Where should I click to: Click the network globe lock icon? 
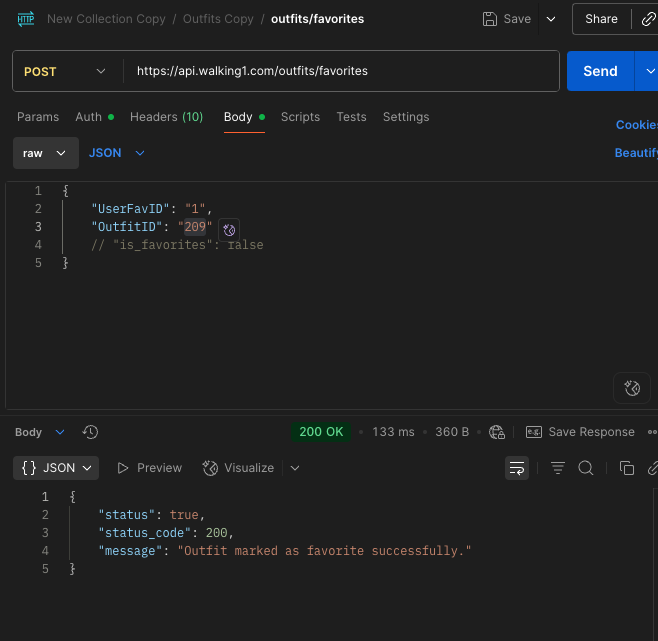(x=497, y=432)
